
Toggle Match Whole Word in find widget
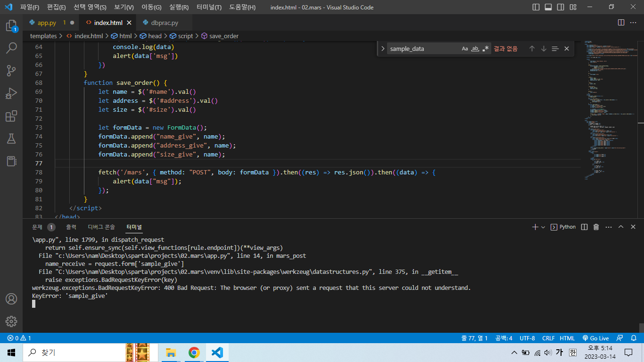point(475,49)
